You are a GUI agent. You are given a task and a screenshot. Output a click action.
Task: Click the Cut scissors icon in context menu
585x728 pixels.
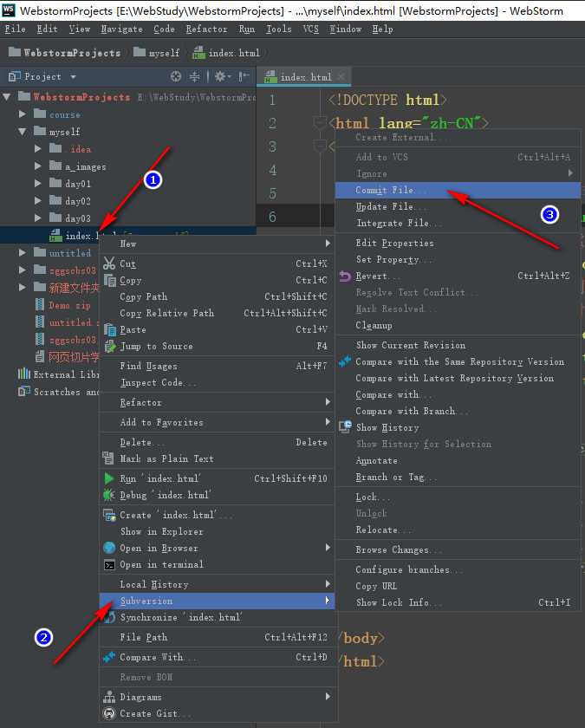pos(109,263)
